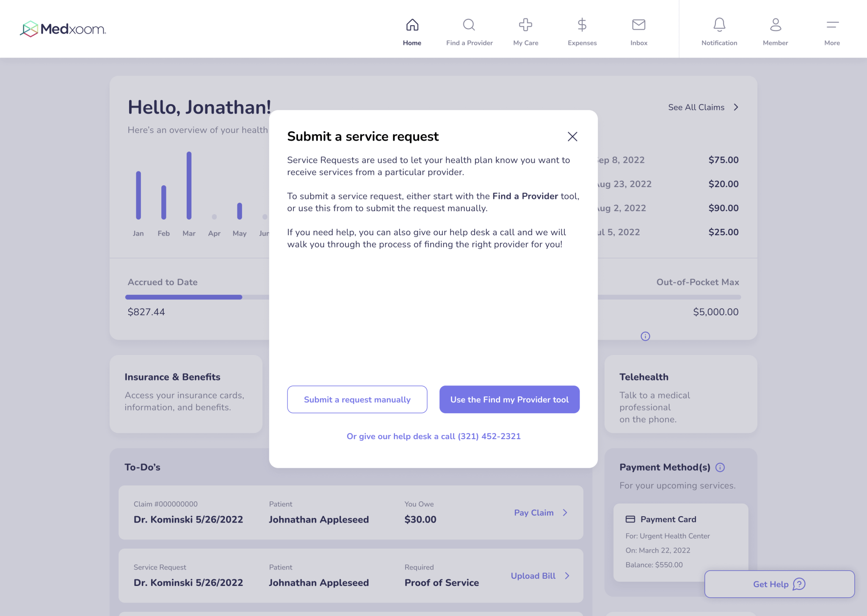Select the $90.00 claim row
Viewport: 867px width, 616px height.
tap(668, 209)
